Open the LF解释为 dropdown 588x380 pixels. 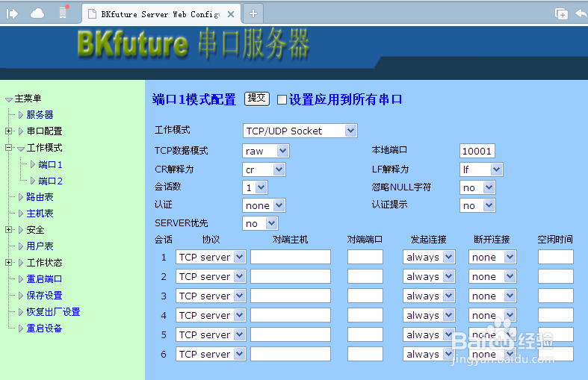coord(481,169)
